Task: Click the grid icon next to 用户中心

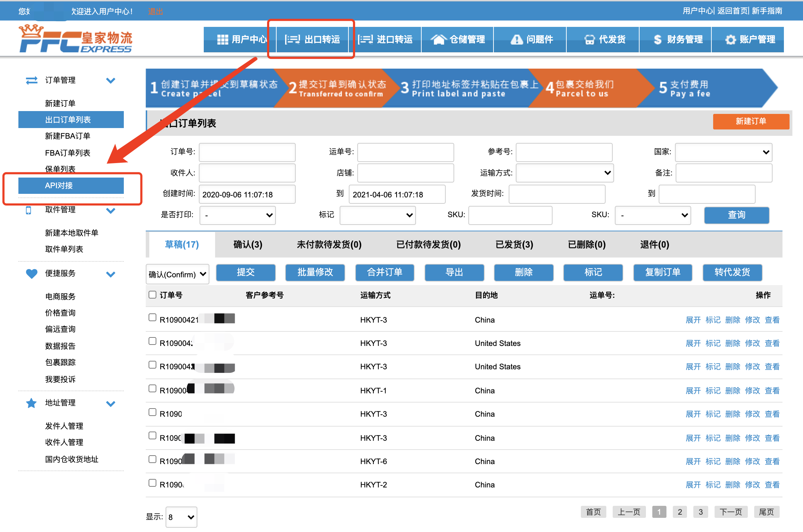Action: pos(223,40)
